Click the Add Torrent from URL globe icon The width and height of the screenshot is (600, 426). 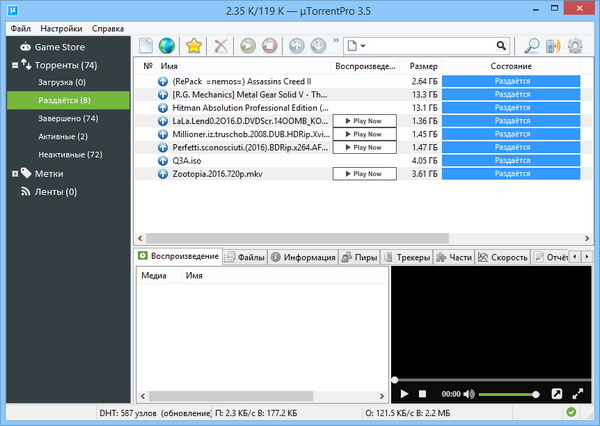167,46
